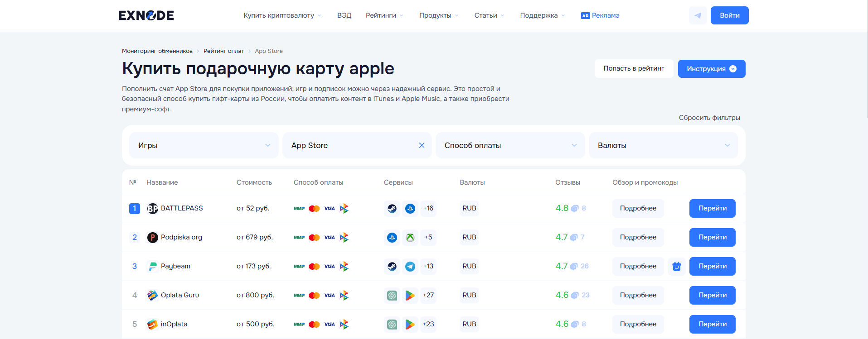Click the ChatGPT service icon in inOplata row

point(392,325)
